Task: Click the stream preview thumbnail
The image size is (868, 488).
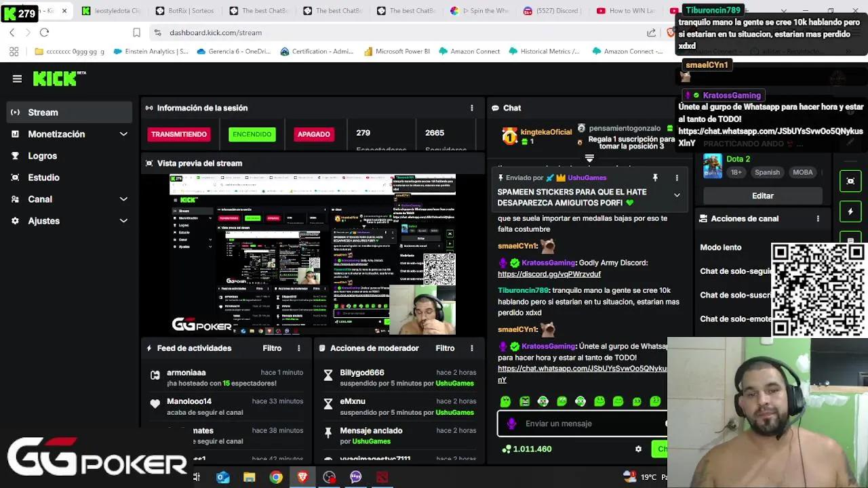Action: point(313,254)
